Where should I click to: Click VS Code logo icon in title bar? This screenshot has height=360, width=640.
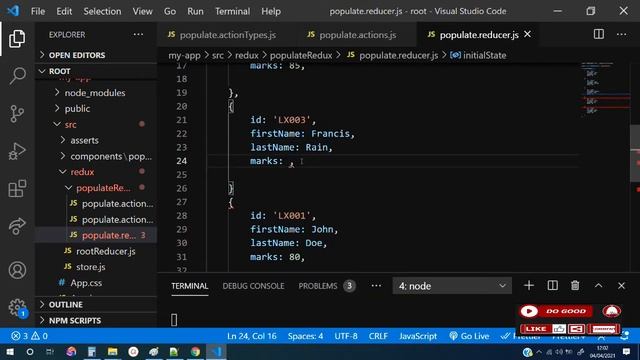pyautogui.click(x=13, y=11)
